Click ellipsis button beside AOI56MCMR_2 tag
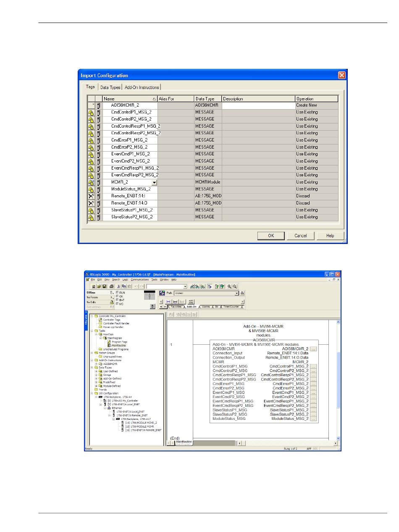The height and width of the screenshot is (532, 399). click(313, 349)
